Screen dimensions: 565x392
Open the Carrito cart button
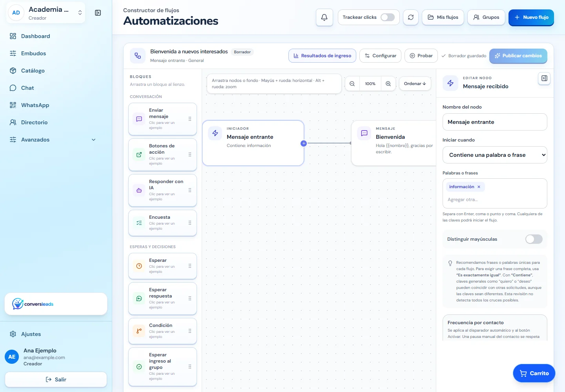[x=534, y=373]
